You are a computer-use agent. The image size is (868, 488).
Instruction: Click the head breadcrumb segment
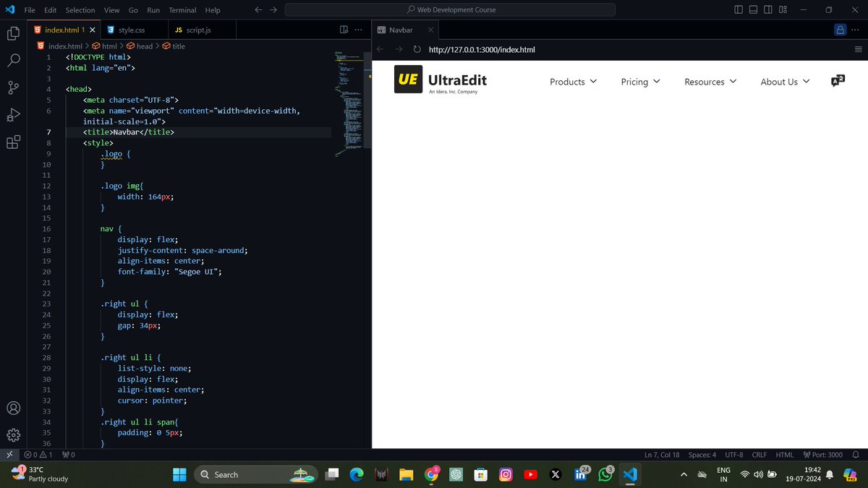[140, 46]
